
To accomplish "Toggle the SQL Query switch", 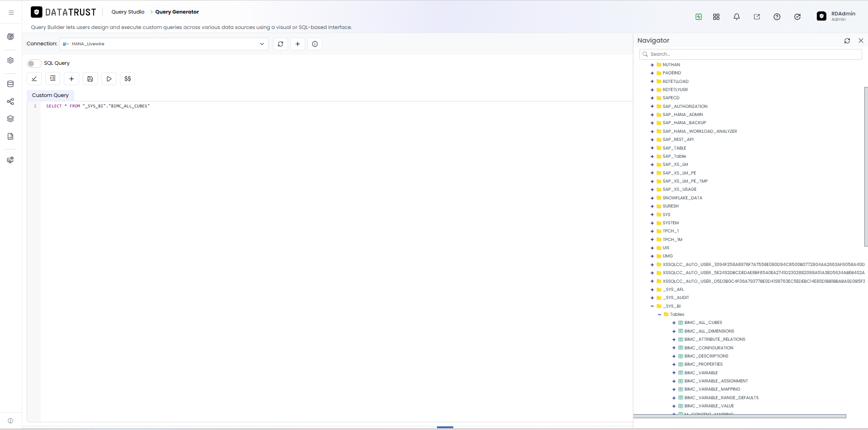I will (34, 63).
